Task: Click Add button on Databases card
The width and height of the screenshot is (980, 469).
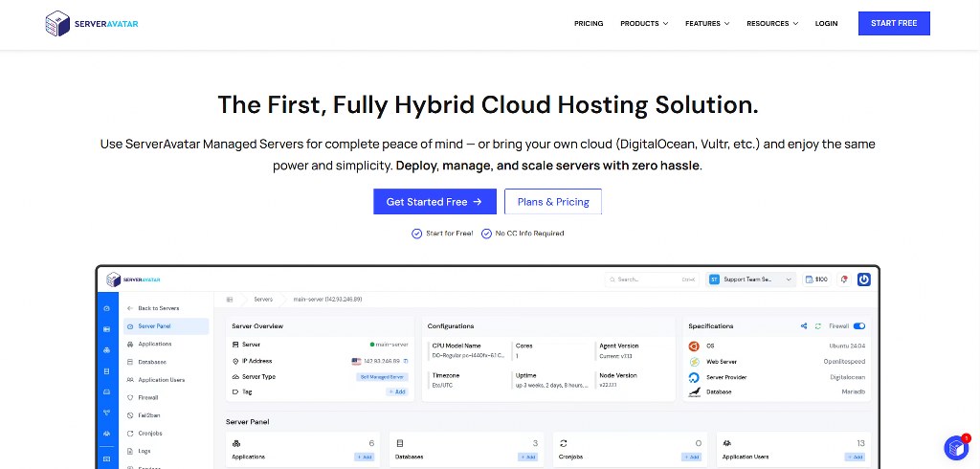Action: click(528, 458)
